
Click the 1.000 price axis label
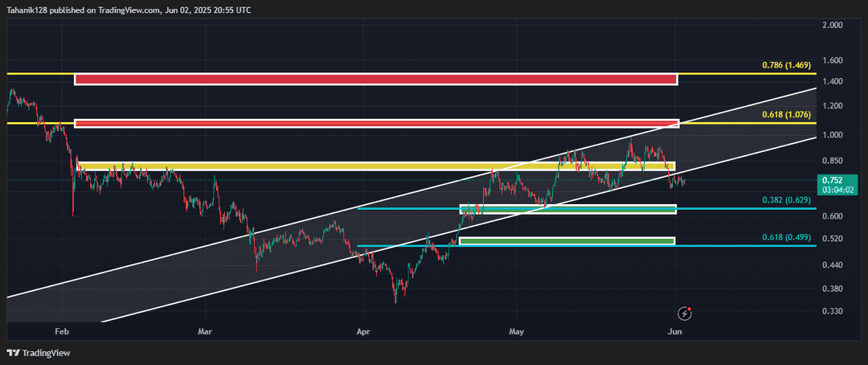pyautogui.click(x=833, y=134)
